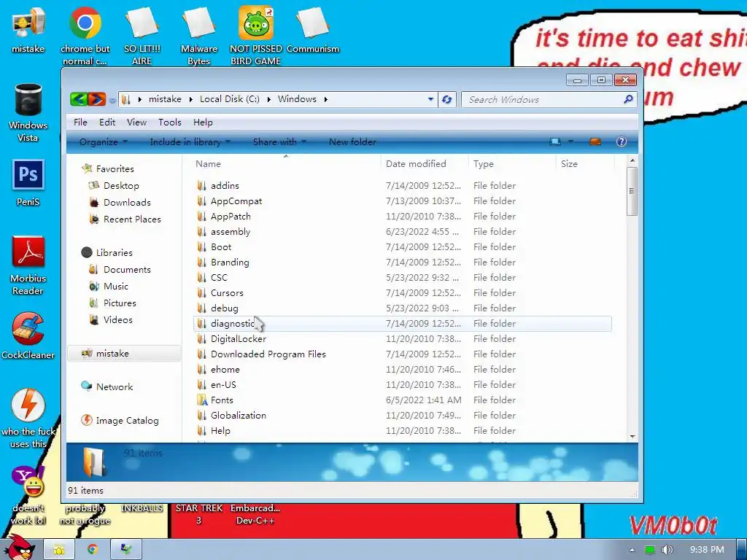Click the scrollbar down arrow

(632, 436)
